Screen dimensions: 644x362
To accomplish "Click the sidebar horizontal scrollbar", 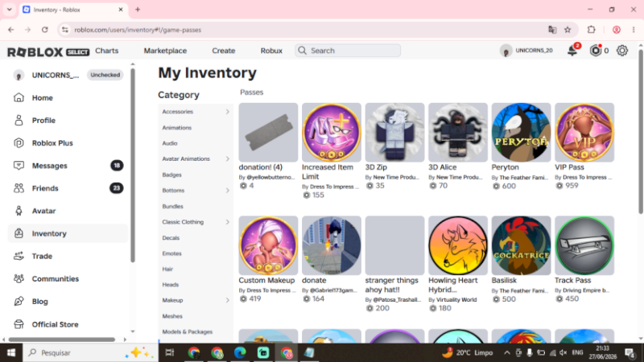I will (x=62, y=339).
